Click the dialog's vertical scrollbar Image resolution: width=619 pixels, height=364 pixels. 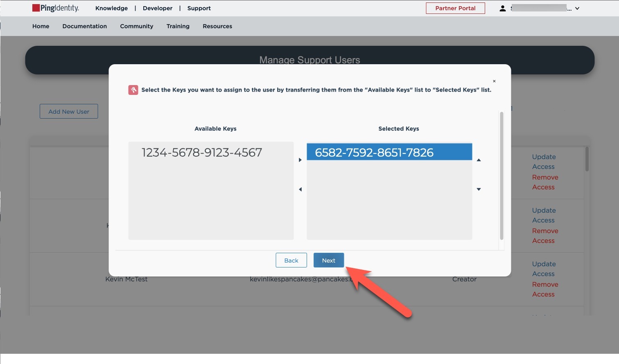tap(502, 176)
